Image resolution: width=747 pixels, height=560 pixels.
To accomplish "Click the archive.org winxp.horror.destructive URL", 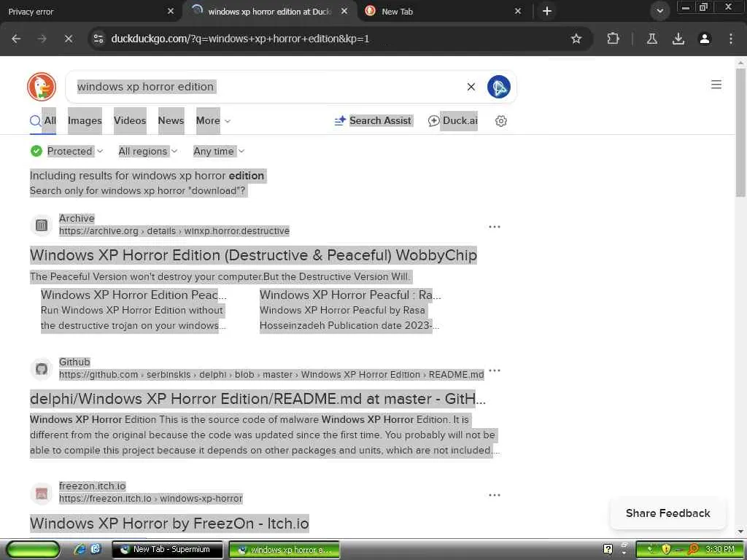I will click(174, 231).
